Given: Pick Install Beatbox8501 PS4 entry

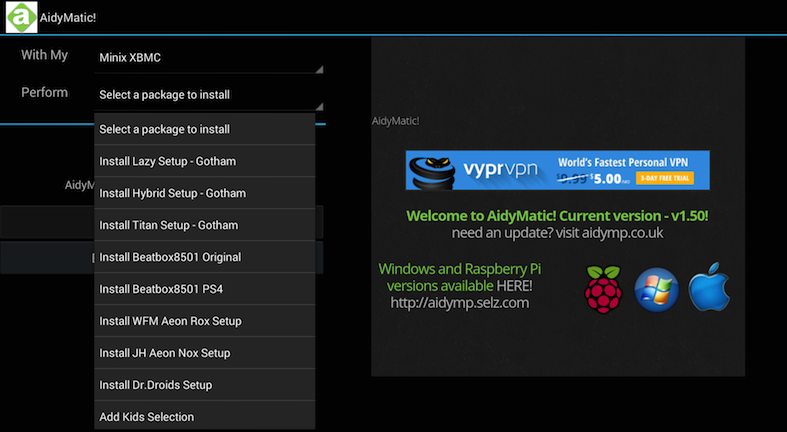Looking at the screenshot, I should click(x=204, y=289).
